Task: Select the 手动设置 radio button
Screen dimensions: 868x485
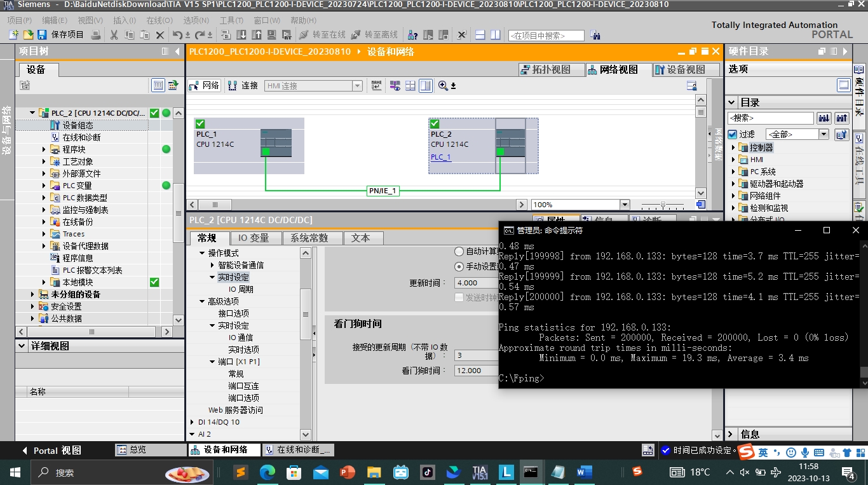Action: pyautogui.click(x=459, y=267)
